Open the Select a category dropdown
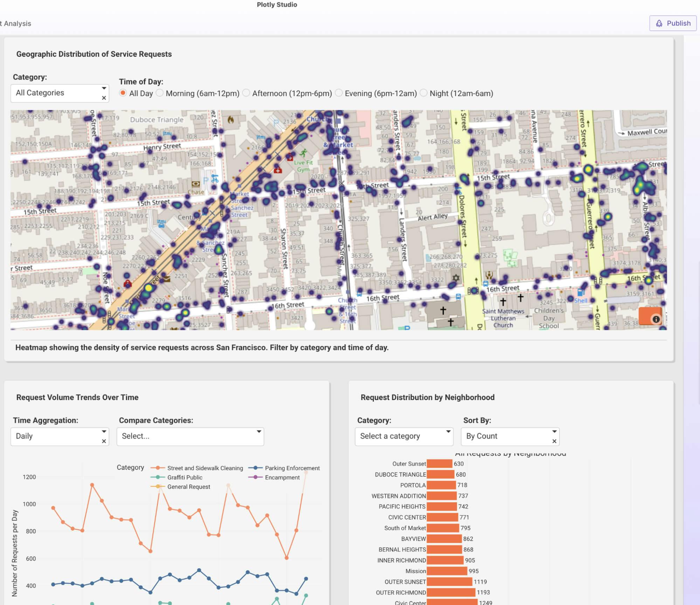The height and width of the screenshot is (605, 700). (404, 436)
